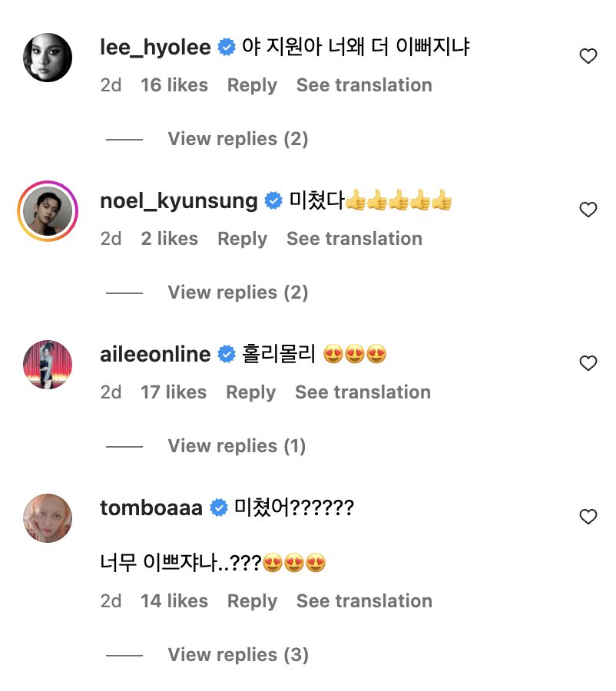Tap the heart on aileeonline's comment

(588, 363)
